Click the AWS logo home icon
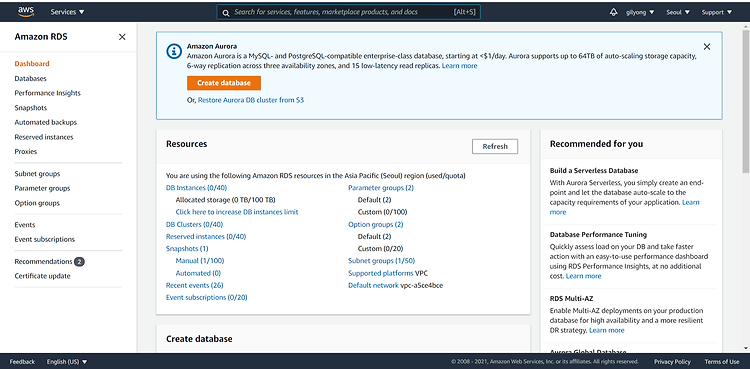 (26, 12)
